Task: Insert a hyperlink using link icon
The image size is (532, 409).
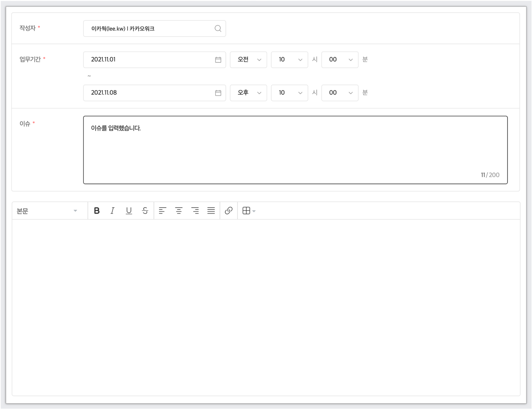Action: point(228,211)
